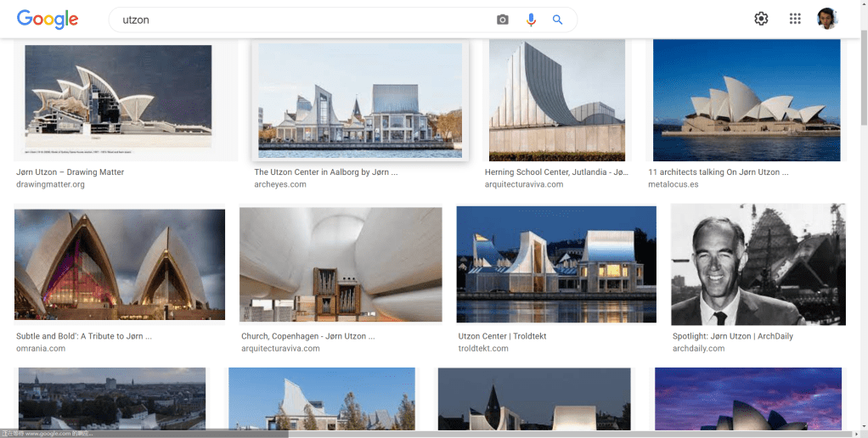This screenshot has width=868, height=438.
Task: Open the Utzon Center Troldtekt night image
Action: click(x=556, y=264)
